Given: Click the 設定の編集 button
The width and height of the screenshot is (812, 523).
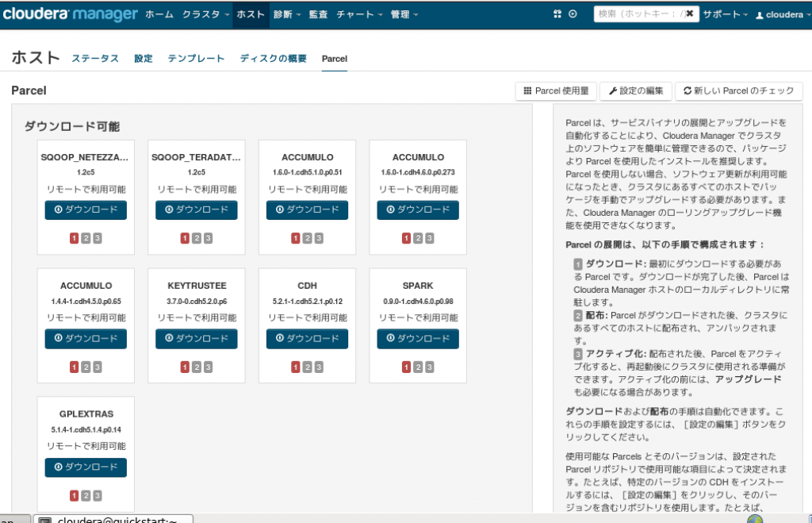Looking at the screenshot, I should [636, 91].
